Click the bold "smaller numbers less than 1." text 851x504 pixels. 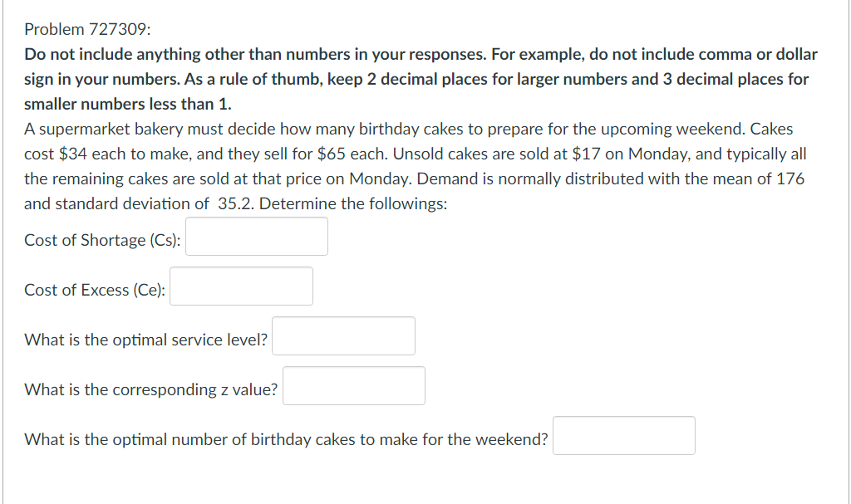129,105
